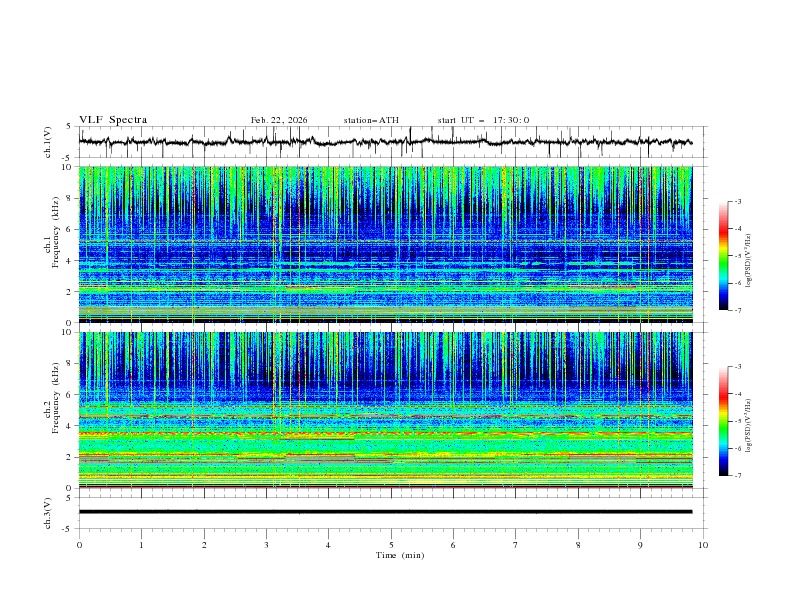Click the "-7" tick of the lower color bar
Screen dimensions: 792x612
coord(737,476)
